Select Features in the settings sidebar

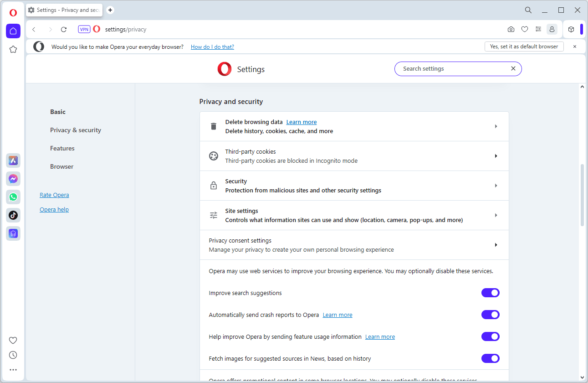click(62, 148)
